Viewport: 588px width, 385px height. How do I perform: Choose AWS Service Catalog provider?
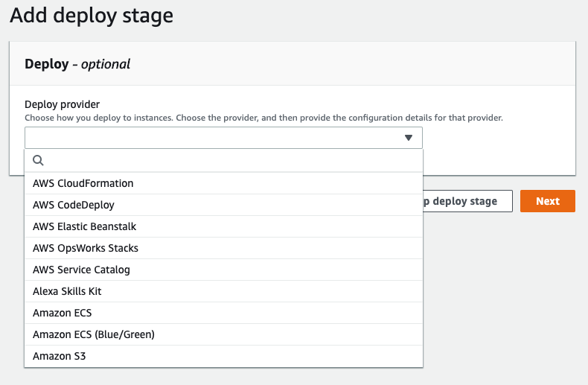pos(81,270)
